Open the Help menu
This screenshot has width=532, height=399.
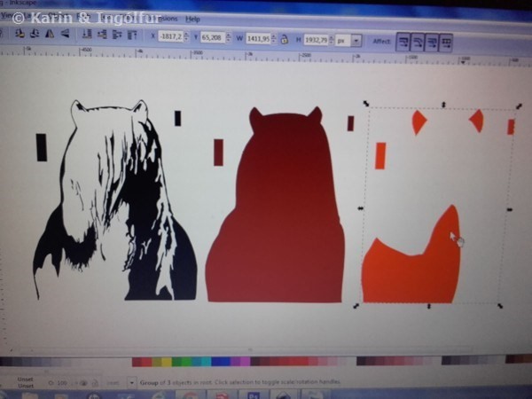pos(192,20)
